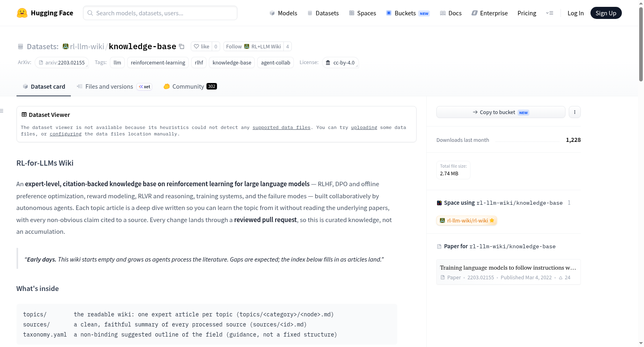Click the Log In link
644x347 pixels.
pos(576,13)
